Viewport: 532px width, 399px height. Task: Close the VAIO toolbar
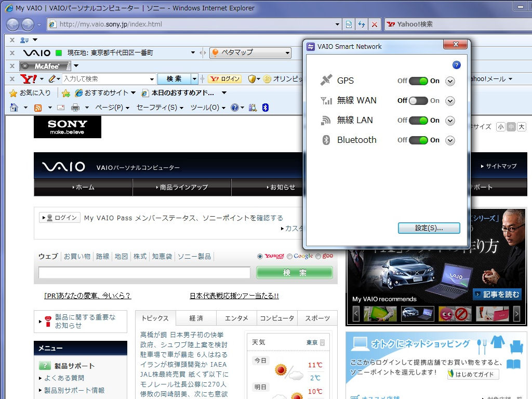(x=12, y=53)
